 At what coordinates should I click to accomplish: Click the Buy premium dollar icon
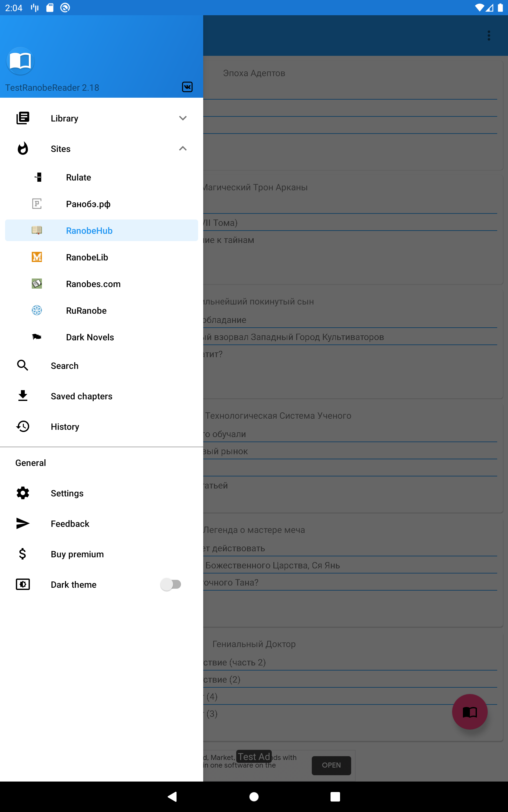tap(23, 554)
